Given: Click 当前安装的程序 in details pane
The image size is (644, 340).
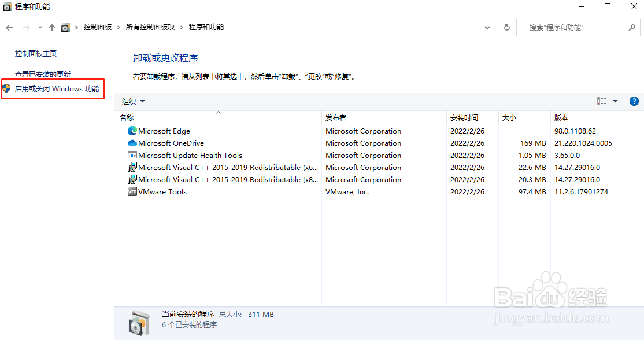Looking at the screenshot, I should coord(188,314).
